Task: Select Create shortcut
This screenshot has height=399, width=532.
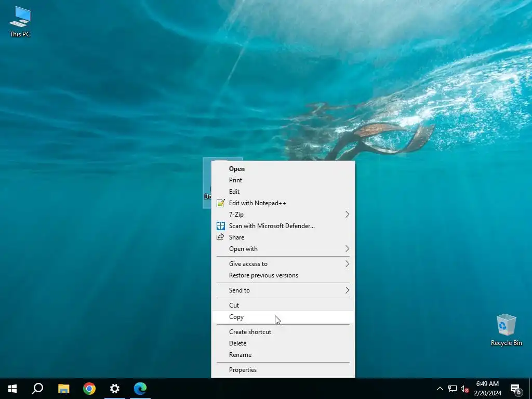Action: 283,332
